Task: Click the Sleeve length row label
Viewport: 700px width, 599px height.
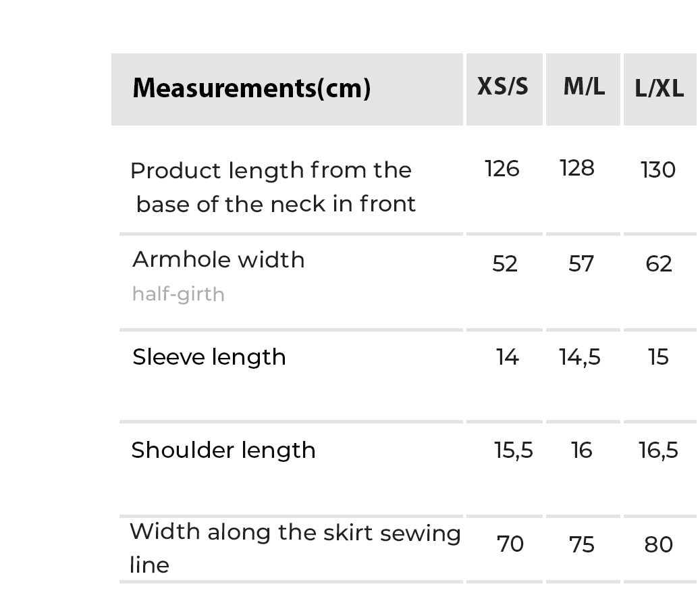Action: tap(209, 357)
